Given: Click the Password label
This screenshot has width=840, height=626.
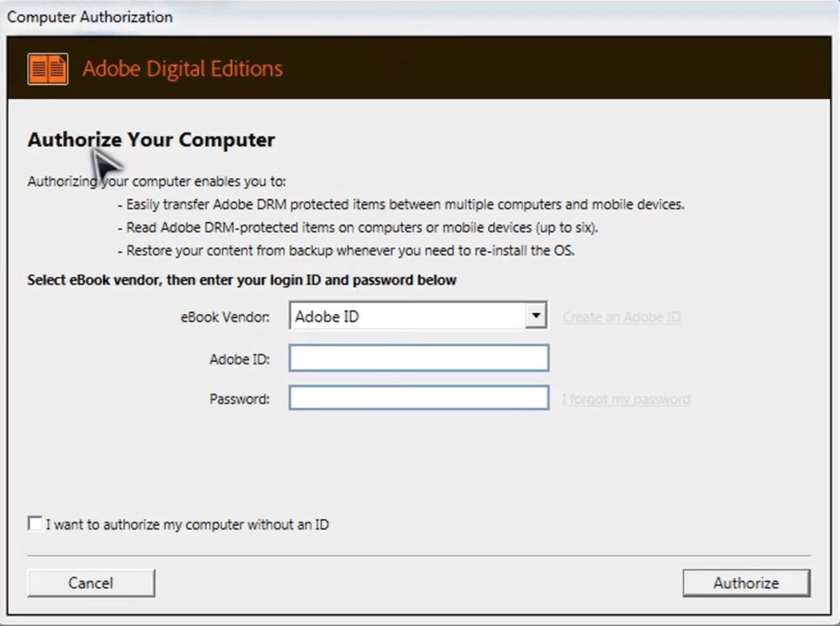Looking at the screenshot, I should pyautogui.click(x=239, y=399).
